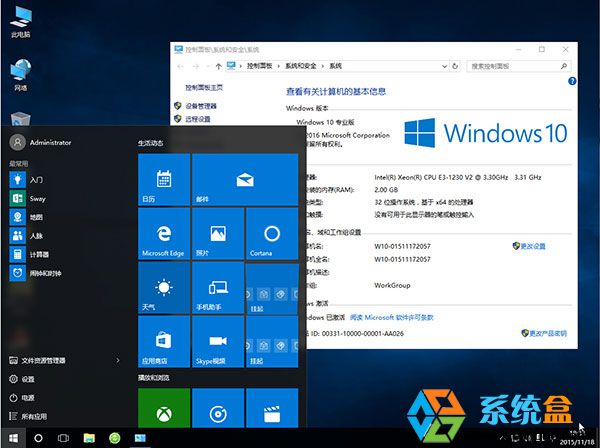Click the up arrow navigation button
600x448 pixels.
coord(218,66)
